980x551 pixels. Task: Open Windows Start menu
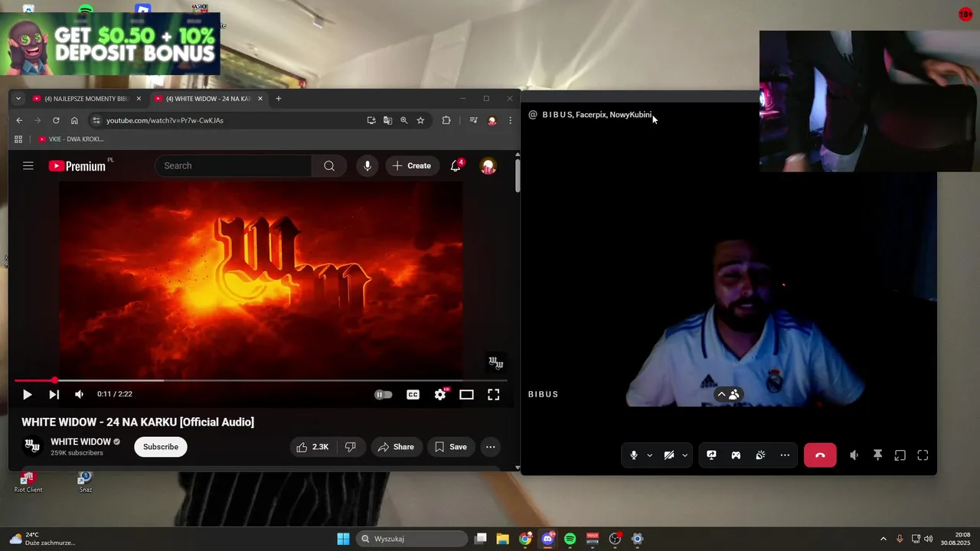tap(343, 539)
